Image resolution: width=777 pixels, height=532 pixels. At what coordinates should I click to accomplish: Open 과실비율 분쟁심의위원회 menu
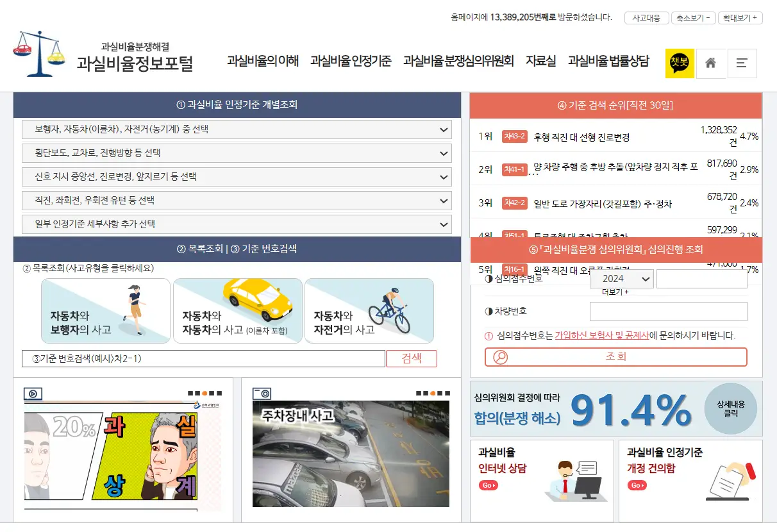(x=458, y=62)
